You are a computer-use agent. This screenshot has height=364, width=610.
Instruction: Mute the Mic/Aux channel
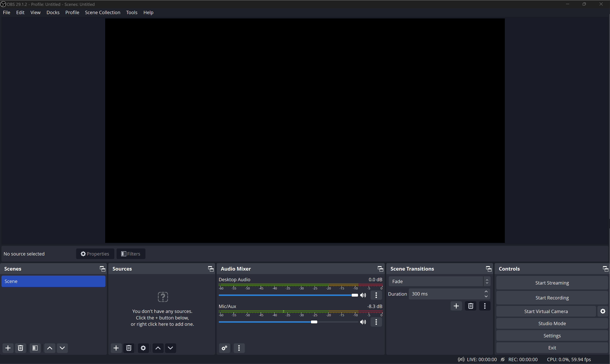pyautogui.click(x=363, y=322)
